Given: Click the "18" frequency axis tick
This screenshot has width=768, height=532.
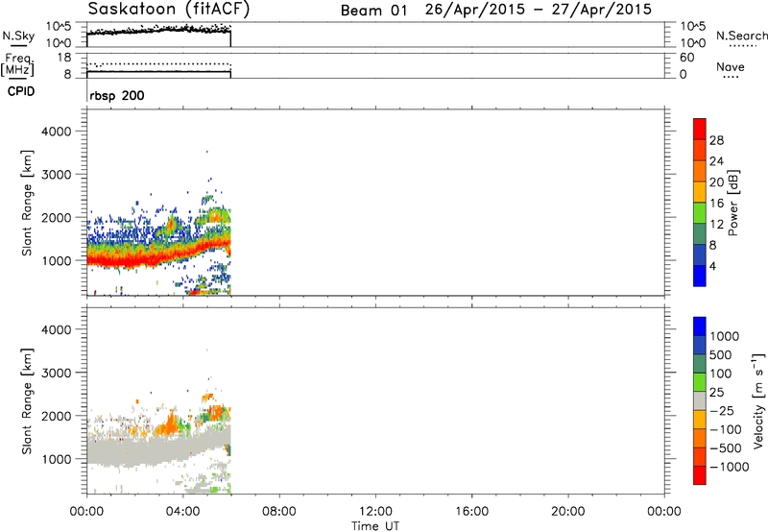Looking at the screenshot, I should (x=64, y=58).
